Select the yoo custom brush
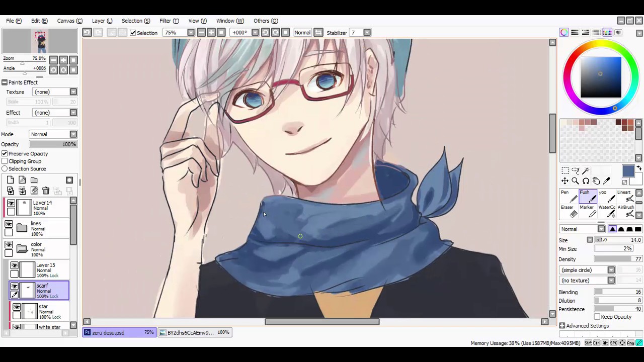The width and height of the screenshot is (644, 362). pyautogui.click(x=606, y=196)
